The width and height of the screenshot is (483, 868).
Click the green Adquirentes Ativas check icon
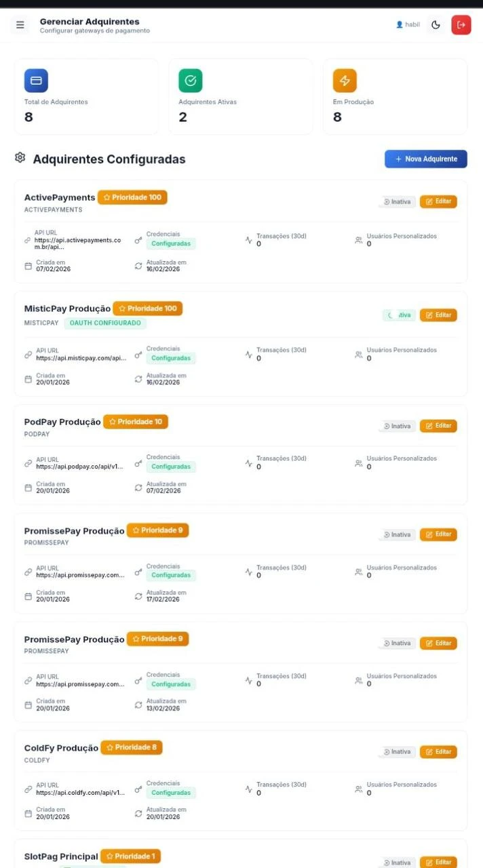[191, 81]
